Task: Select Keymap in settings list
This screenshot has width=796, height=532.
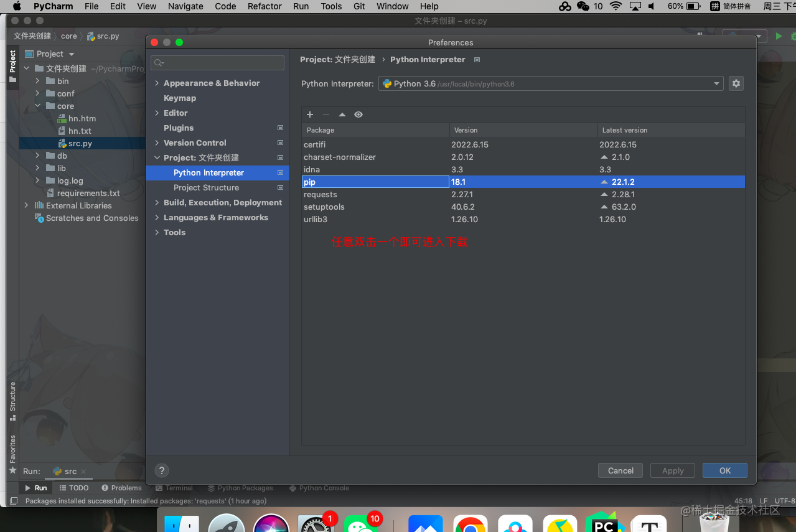Action: (x=180, y=98)
